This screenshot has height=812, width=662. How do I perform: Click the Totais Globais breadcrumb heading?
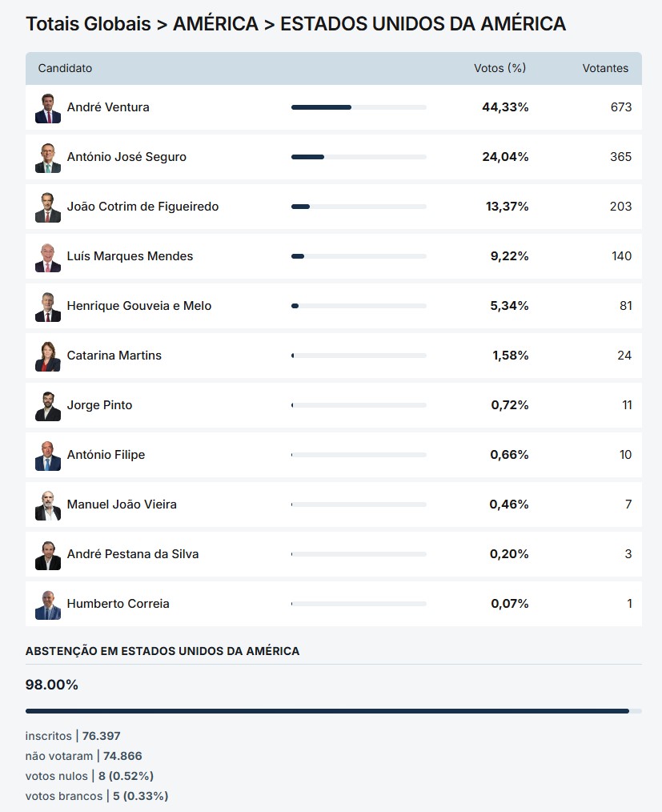88,24
